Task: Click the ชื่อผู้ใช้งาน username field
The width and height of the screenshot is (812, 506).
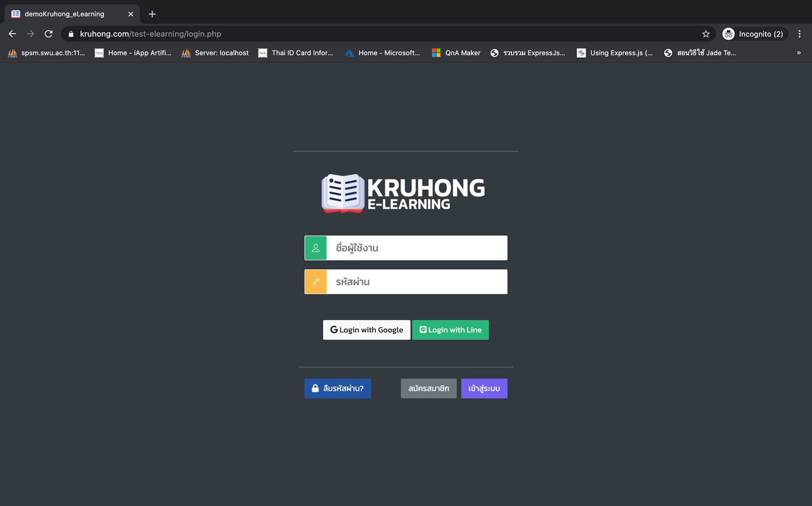Action: [417, 248]
